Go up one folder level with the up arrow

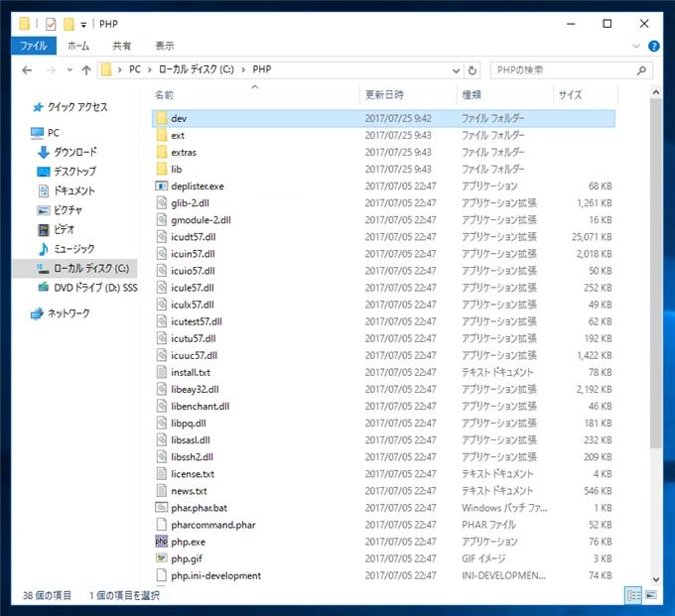(86, 70)
